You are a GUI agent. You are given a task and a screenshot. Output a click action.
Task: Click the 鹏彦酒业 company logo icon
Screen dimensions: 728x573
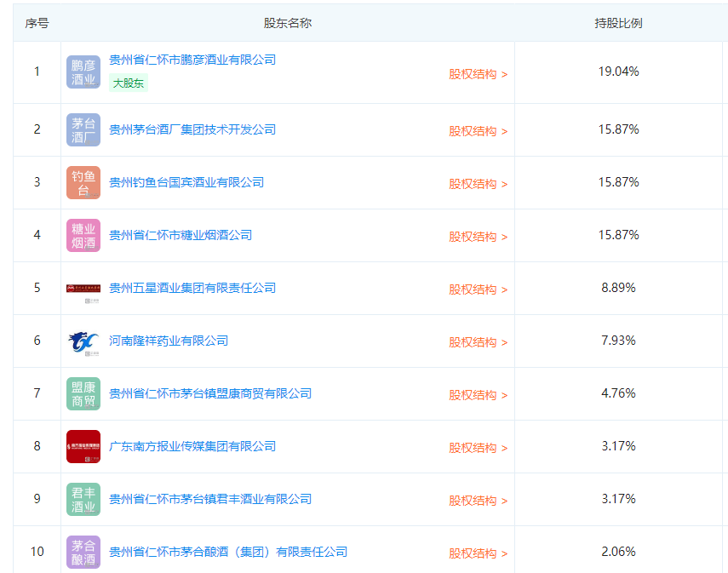point(83,72)
